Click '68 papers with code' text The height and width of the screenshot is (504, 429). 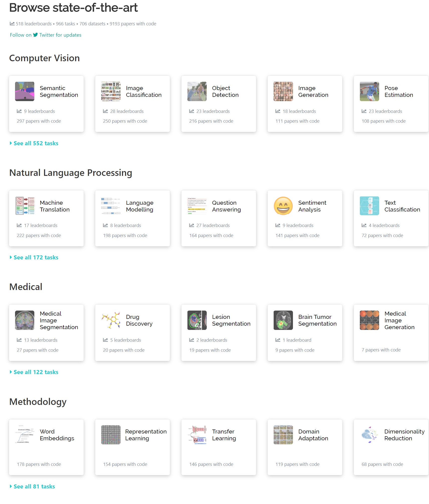(382, 464)
